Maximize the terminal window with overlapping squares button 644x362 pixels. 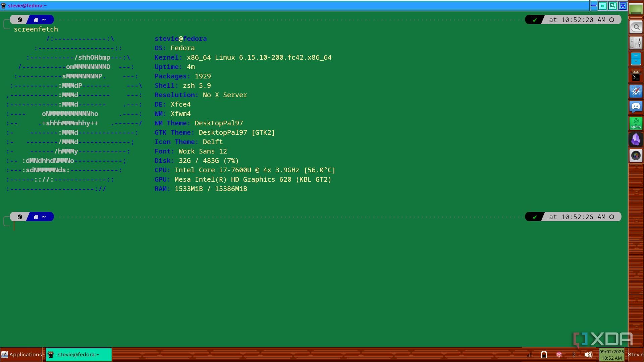pos(613,6)
